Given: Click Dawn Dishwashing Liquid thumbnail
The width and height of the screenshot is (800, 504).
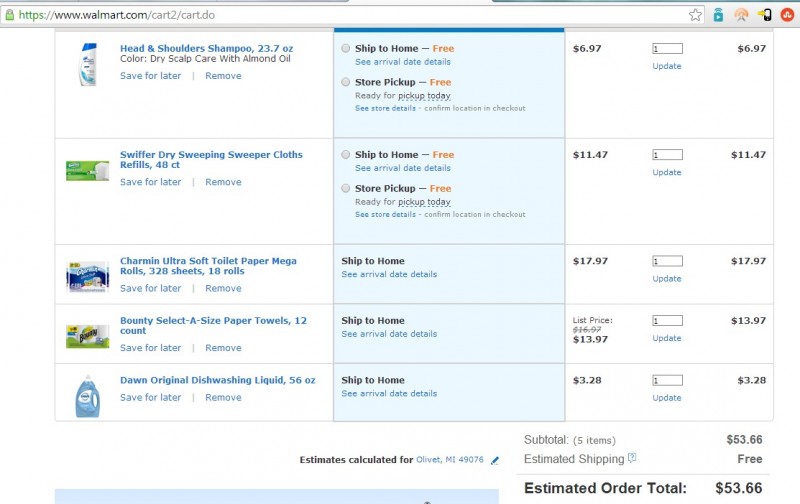Looking at the screenshot, I should 88,397.
